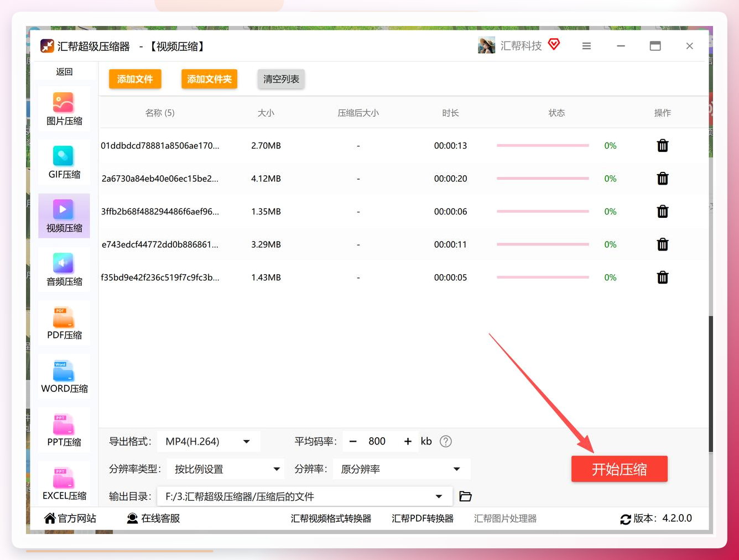Select file name 2a6730a84eb40e06ec15be2...

click(x=160, y=179)
